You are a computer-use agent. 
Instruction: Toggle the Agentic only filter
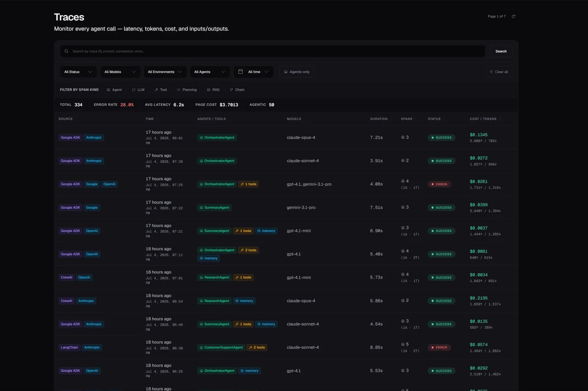[x=297, y=72]
